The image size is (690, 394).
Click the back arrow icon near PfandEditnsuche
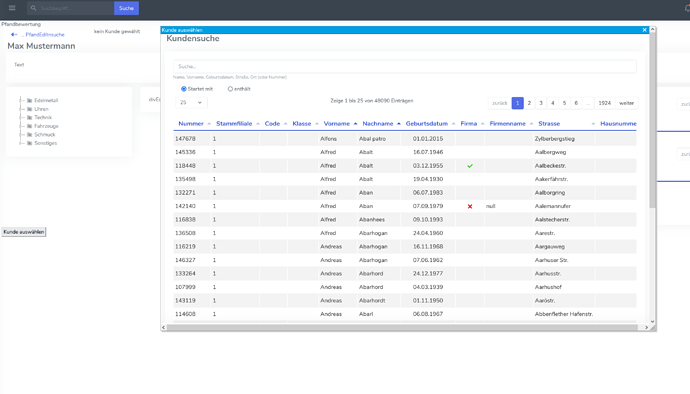14,34
